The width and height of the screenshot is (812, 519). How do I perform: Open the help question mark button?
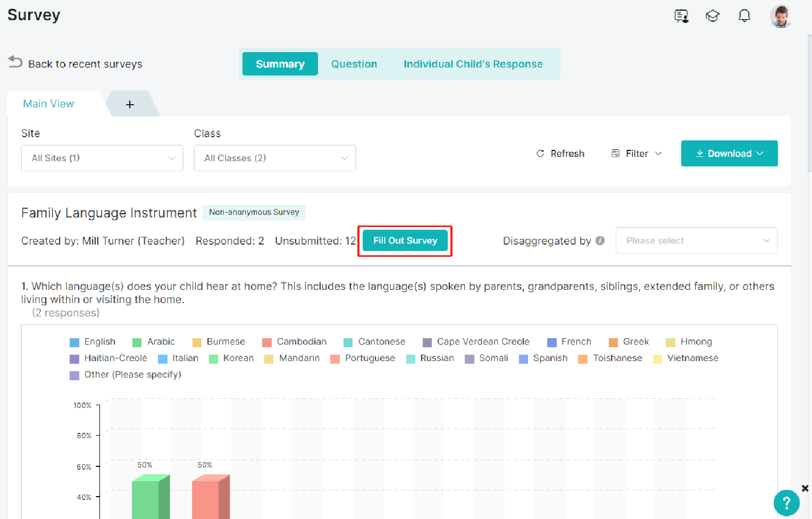[x=786, y=503]
